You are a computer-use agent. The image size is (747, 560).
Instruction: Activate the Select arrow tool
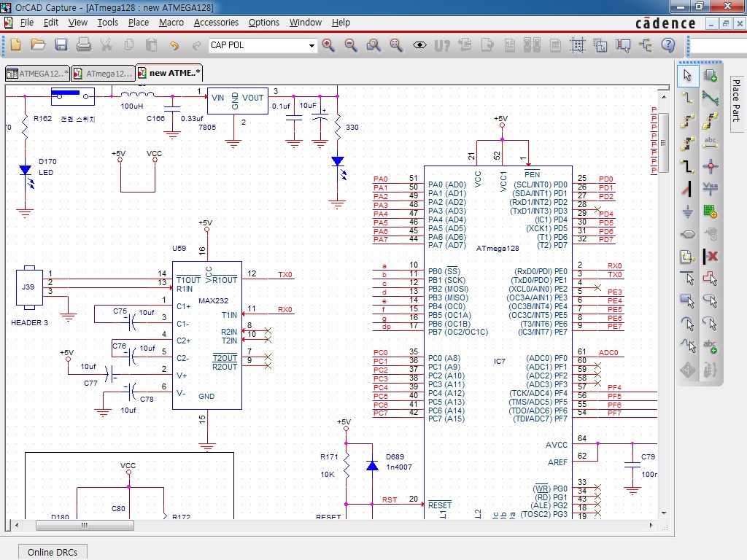(687, 75)
